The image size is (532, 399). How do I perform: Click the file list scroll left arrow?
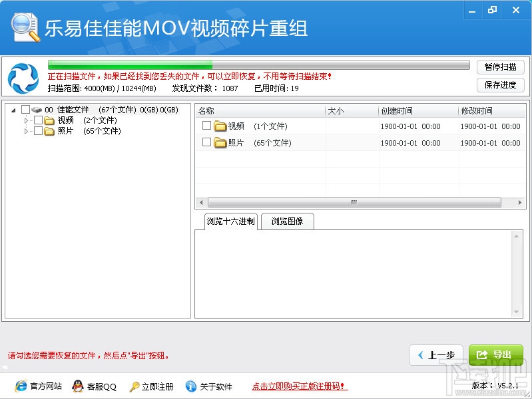201,203
